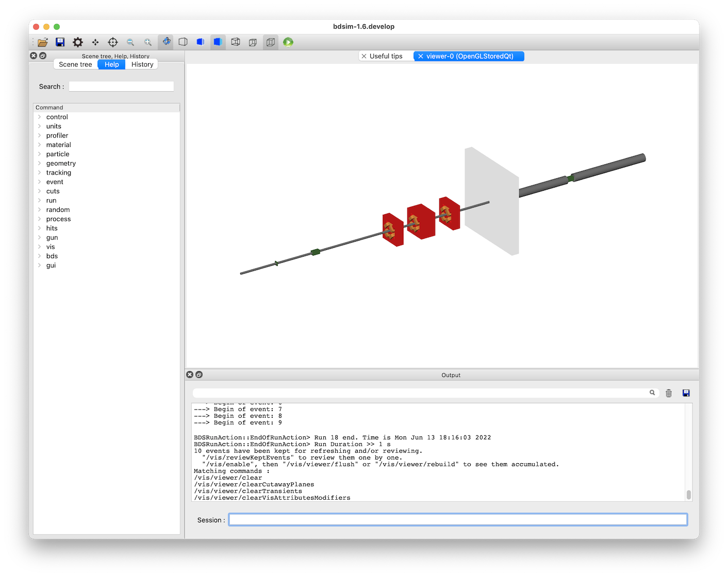The height and width of the screenshot is (577, 728).
Task: Run beam on with green play button
Action: click(x=288, y=42)
